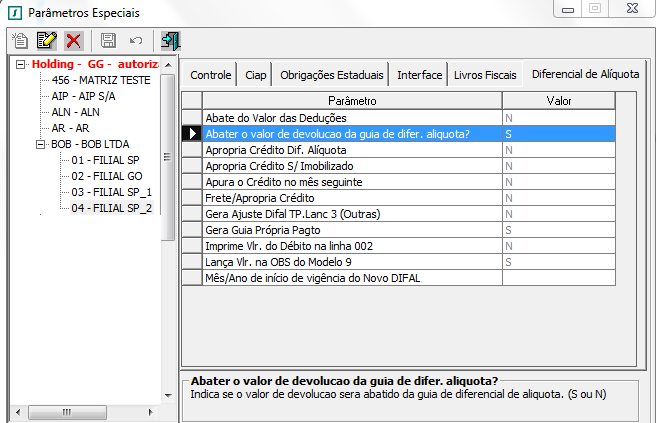Viewport: 656px width, 423px height.
Task: Open the Ciap tab
Action: [x=255, y=75]
